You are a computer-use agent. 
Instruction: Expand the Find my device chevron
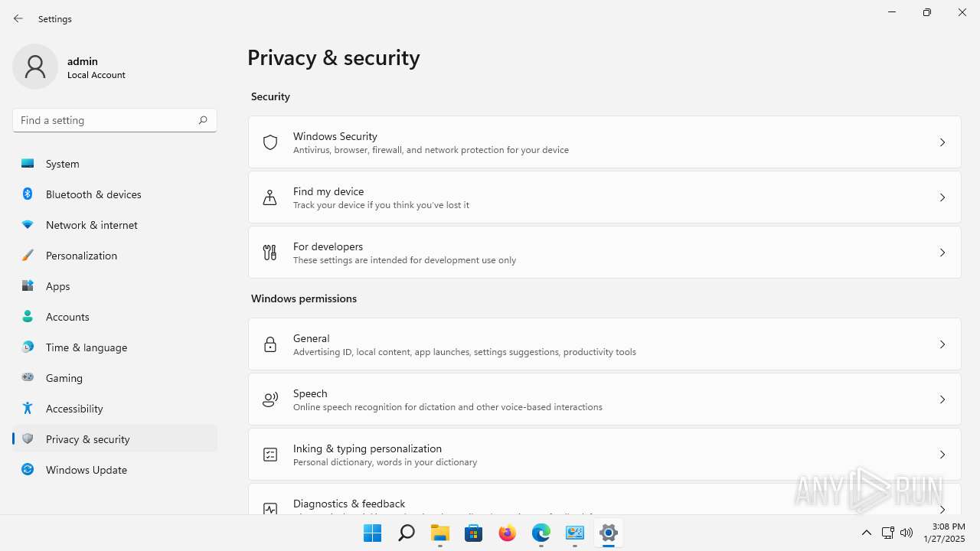942,197
